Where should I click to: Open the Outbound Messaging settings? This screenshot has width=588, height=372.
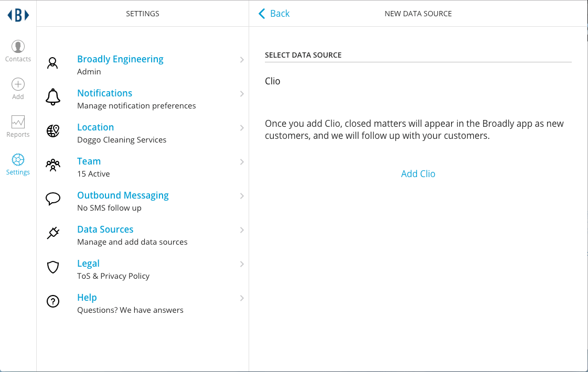[123, 195]
